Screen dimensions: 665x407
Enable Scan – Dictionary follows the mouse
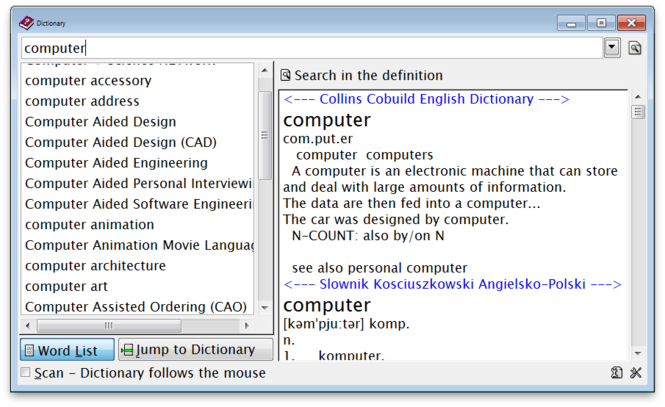click(25, 372)
